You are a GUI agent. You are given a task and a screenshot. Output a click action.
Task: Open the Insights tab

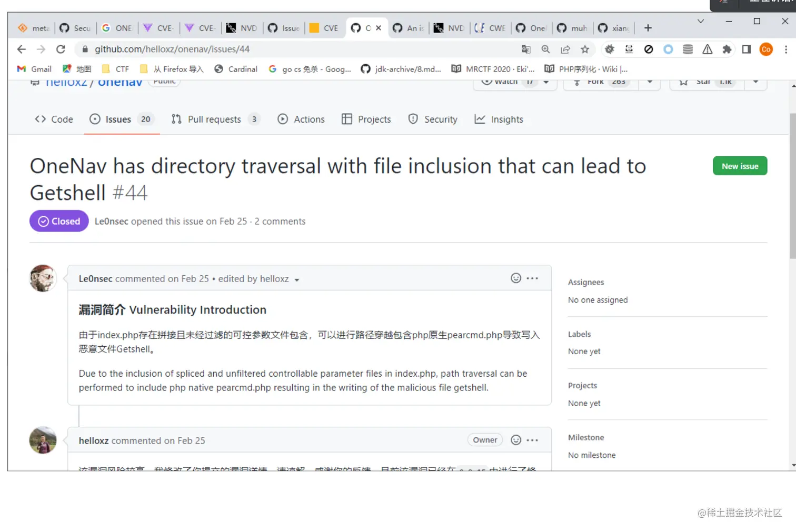pyautogui.click(x=499, y=119)
